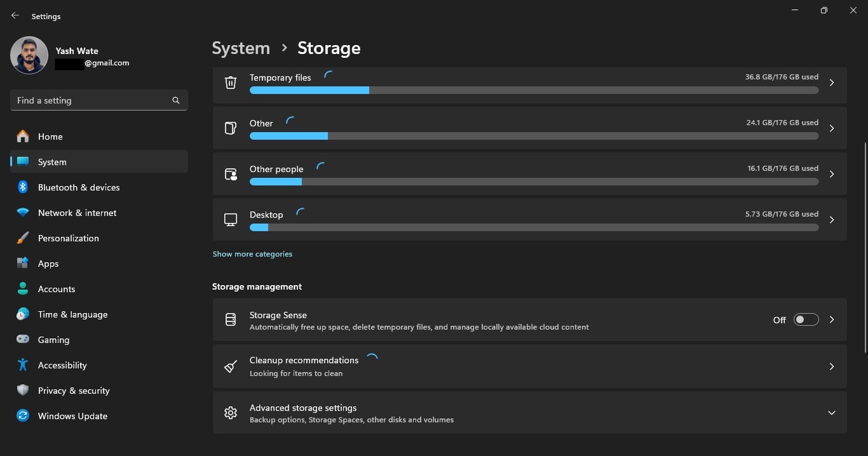This screenshot has width=868, height=456.
Task: Click the vertical scrollbar on the right
Action: 865,248
